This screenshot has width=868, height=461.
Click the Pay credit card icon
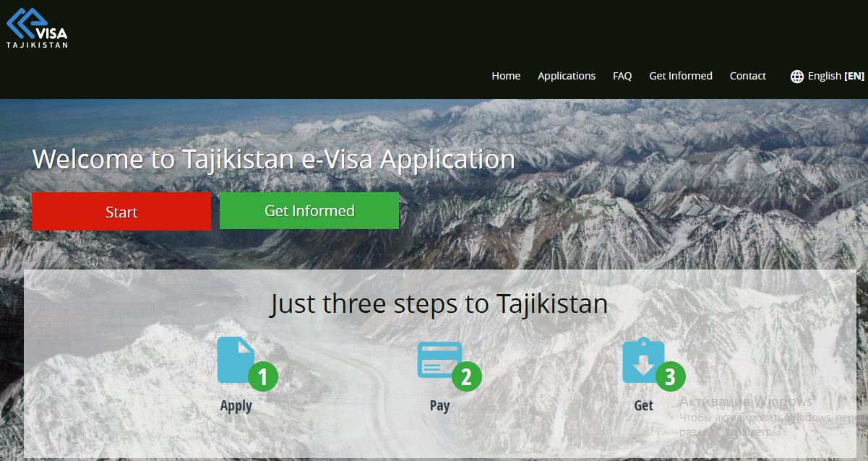click(439, 360)
